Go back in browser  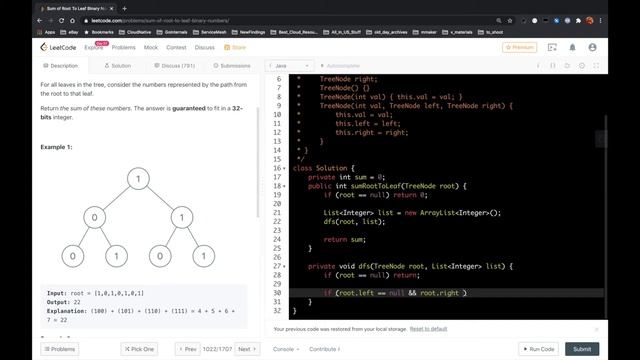click(x=40, y=20)
